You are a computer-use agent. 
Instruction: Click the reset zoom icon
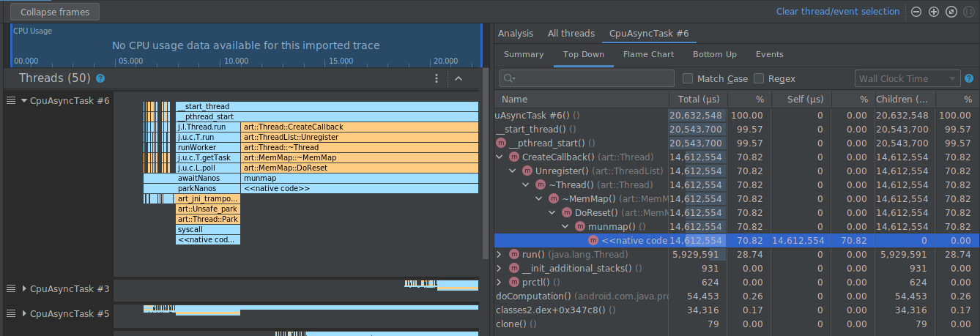click(x=951, y=12)
